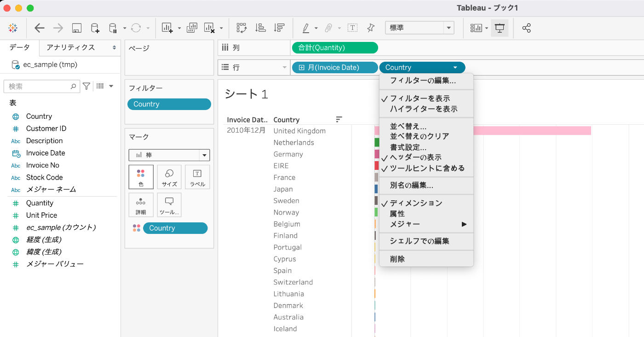Enter presentation mode
The width and height of the screenshot is (644, 337).
(500, 28)
